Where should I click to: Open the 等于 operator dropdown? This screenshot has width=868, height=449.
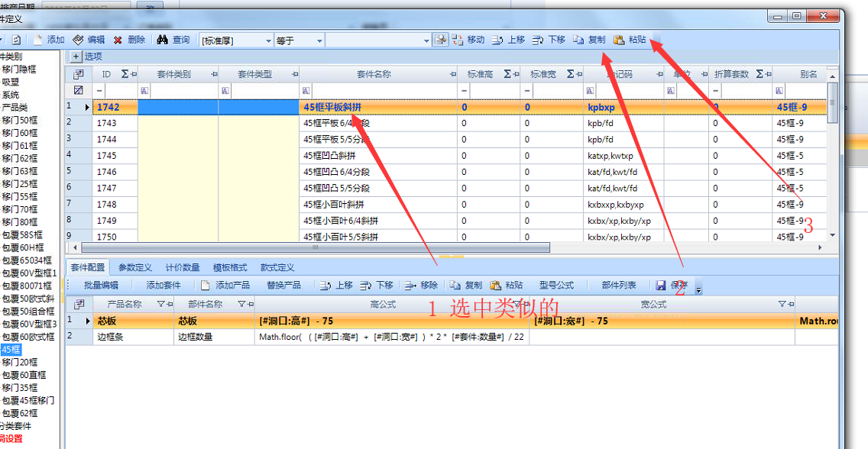pos(319,40)
